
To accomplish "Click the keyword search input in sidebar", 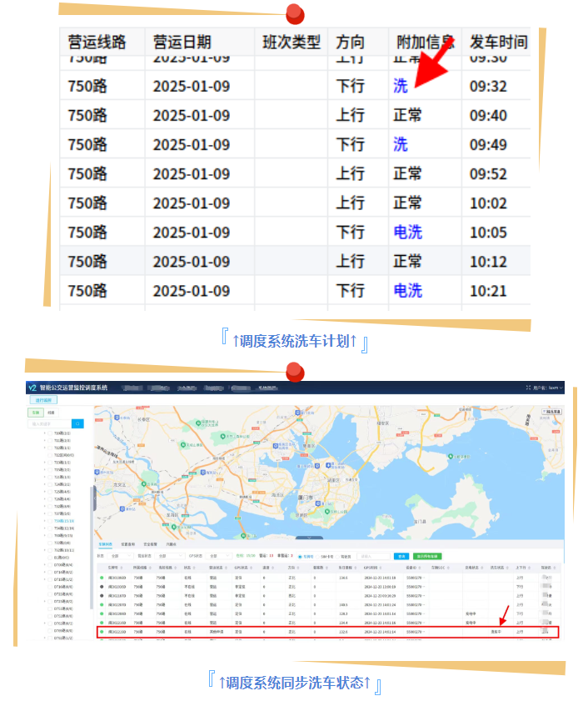I will (50, 423).
